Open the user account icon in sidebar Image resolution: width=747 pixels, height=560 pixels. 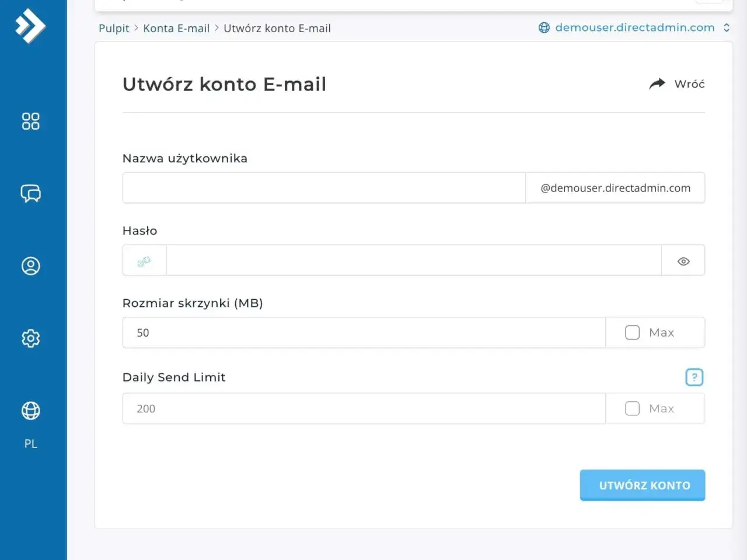pos(30,265)
